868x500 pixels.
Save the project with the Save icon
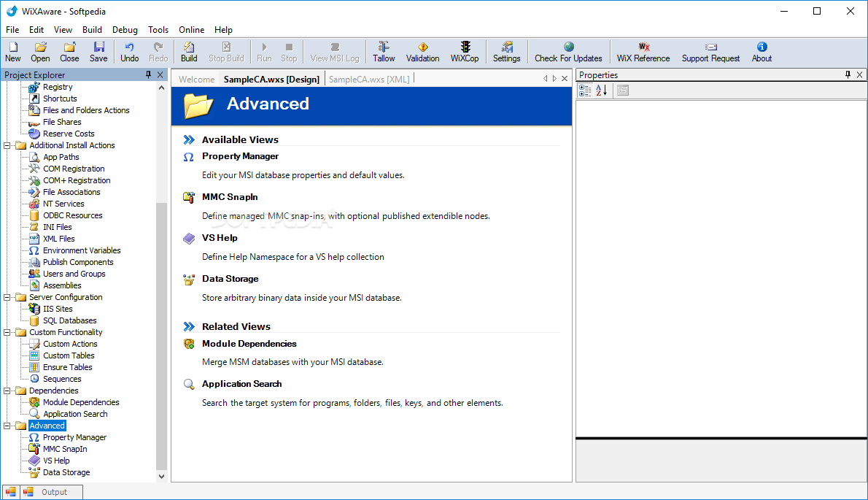(98, 52)
